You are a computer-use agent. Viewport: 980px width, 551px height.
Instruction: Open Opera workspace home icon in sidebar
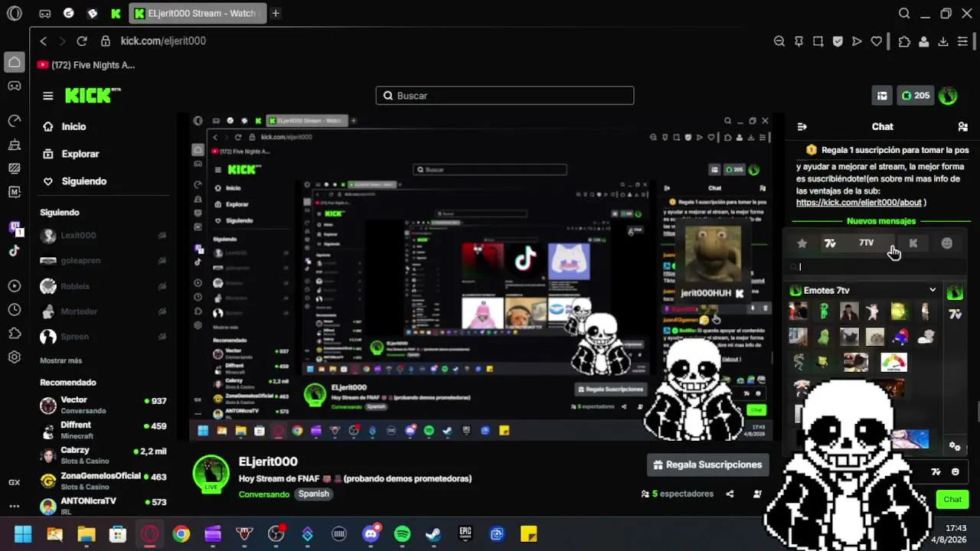[15, 62]
